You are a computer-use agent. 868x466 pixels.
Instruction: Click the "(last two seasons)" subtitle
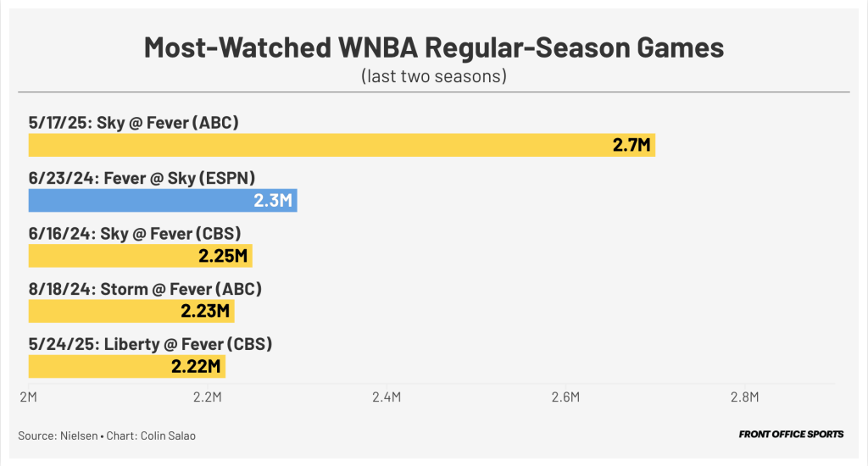coord(434,76)
